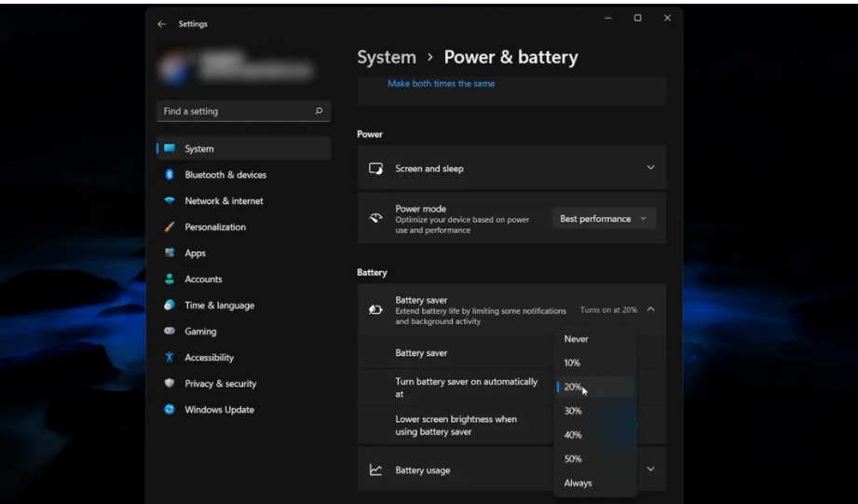858x504 pixels.
Task: Collapse the Battery saver section chevron
Action: pyautogui.click(x=650, y=309)
